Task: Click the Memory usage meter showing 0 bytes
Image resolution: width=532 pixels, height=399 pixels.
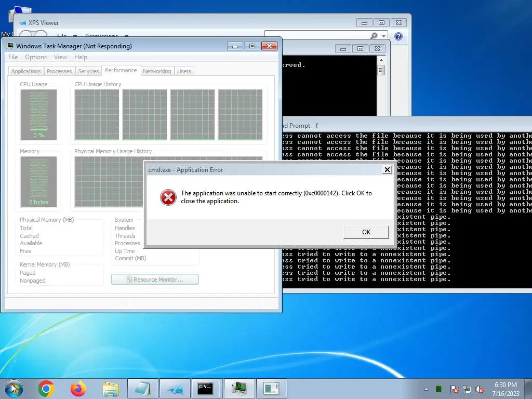Action: coord(38,181)
